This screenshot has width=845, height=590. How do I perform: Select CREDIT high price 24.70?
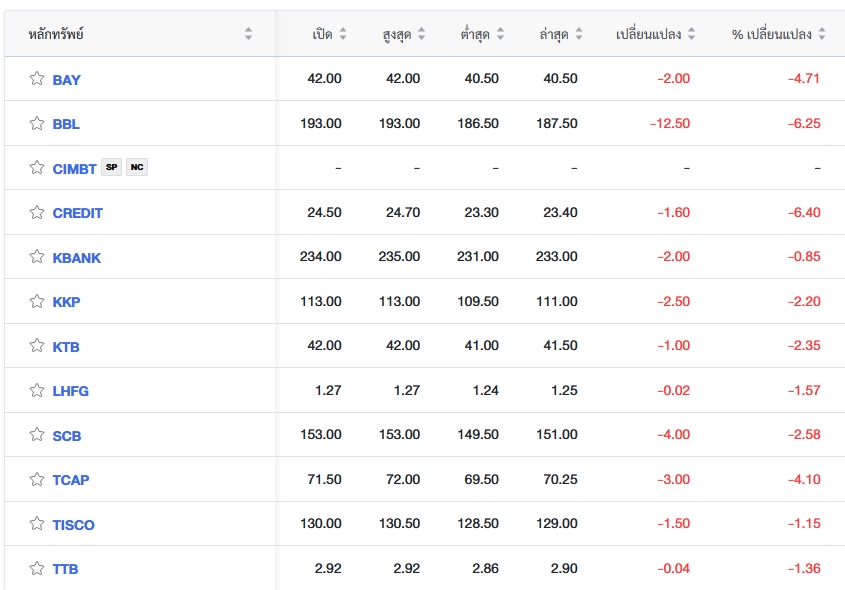(403, 212)
